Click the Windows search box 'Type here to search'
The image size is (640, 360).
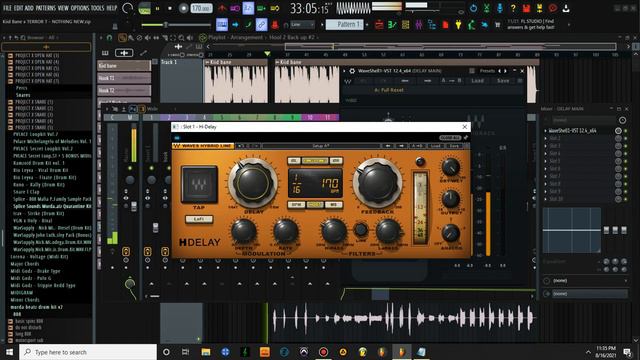(x=88, y=352)
